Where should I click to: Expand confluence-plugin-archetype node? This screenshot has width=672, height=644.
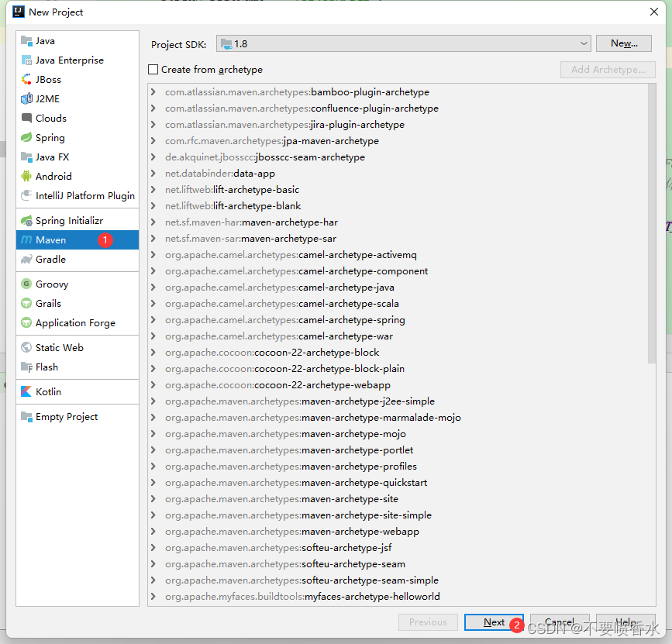click(x=153, y=108)
